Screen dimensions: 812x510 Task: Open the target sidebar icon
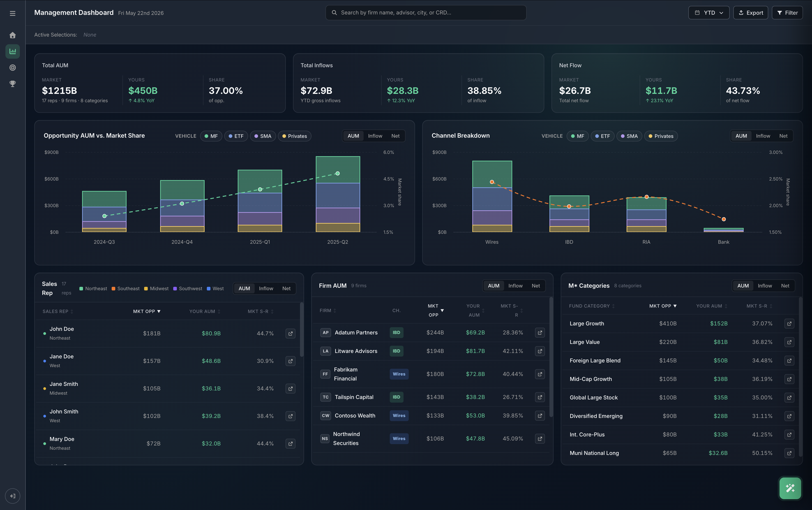click(12, 67)
